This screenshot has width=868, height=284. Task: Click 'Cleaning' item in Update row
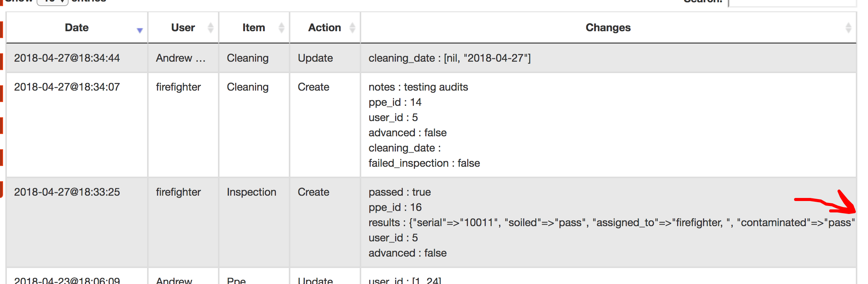pyautogui.click(x=248, y=58)
